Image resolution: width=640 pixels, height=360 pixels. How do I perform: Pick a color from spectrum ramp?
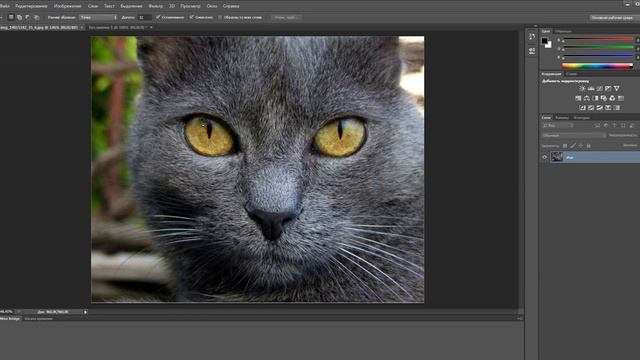click(x=598, y=66)
